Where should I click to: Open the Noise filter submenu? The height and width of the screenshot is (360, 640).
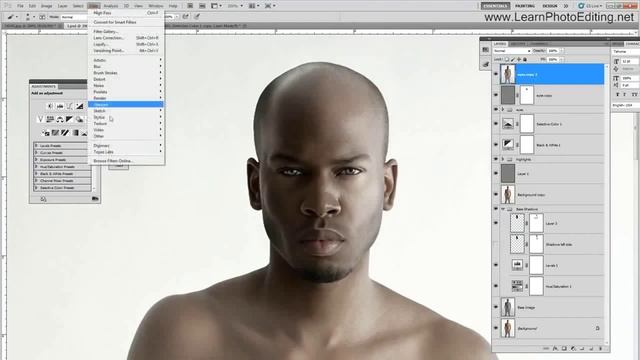(126, 85)
